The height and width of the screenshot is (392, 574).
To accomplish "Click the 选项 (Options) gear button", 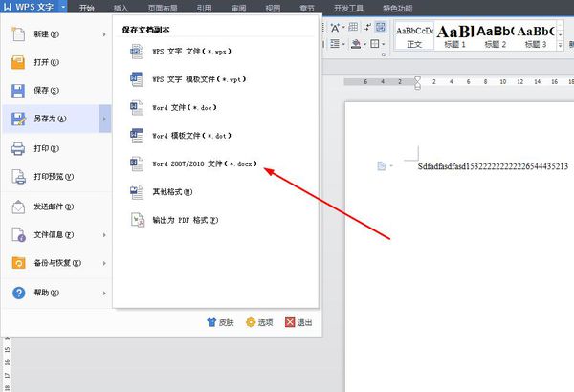I will click(x=259, y=322).
